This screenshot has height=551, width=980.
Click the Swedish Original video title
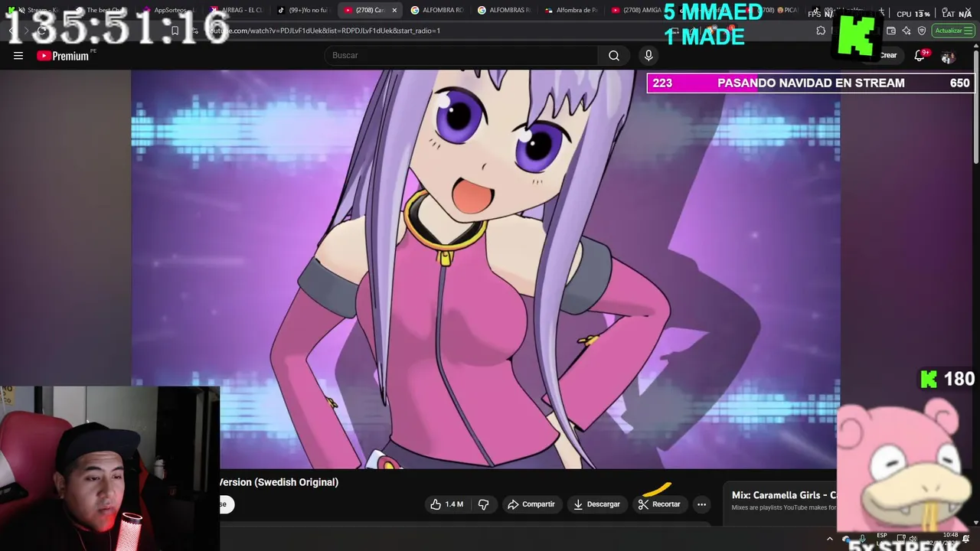pos(279,482)
